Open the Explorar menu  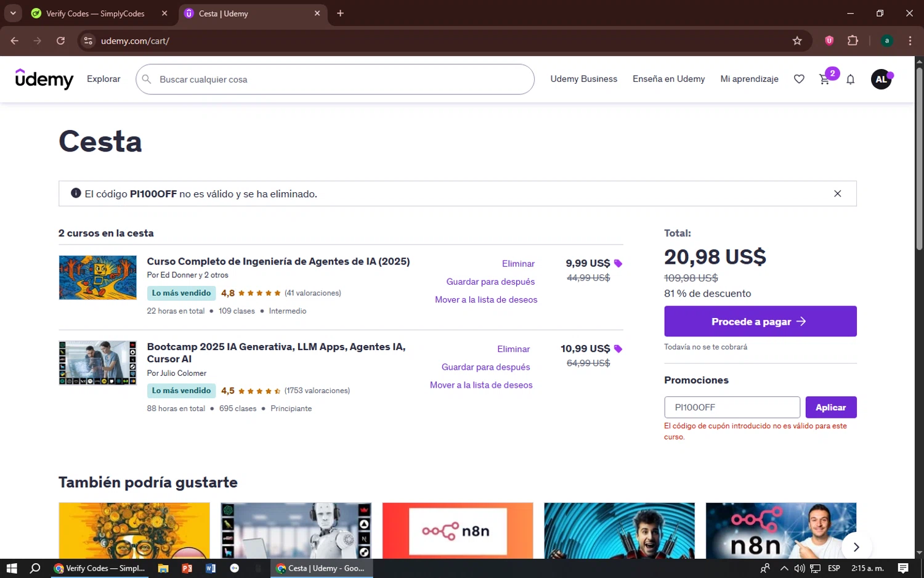tap(103, 79)
